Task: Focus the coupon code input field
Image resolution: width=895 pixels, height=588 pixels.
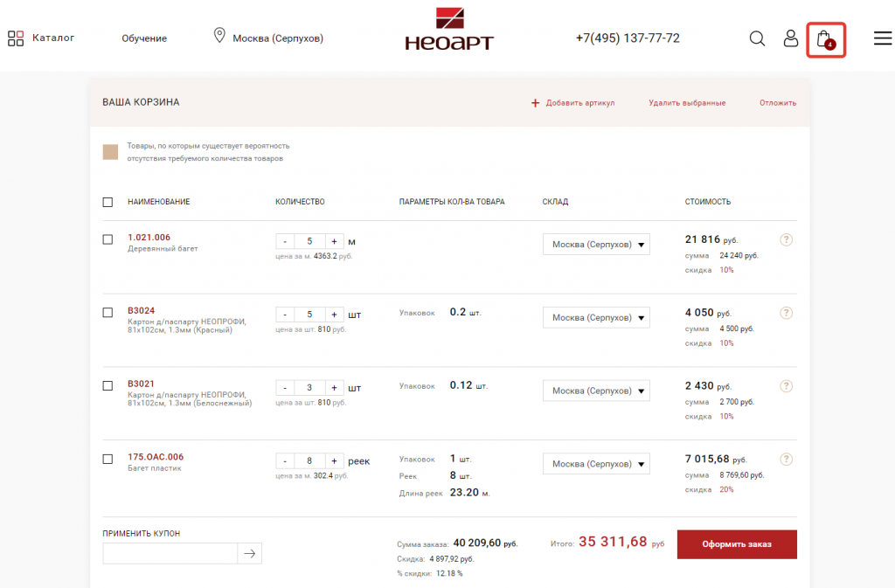Action: point(170,553)
